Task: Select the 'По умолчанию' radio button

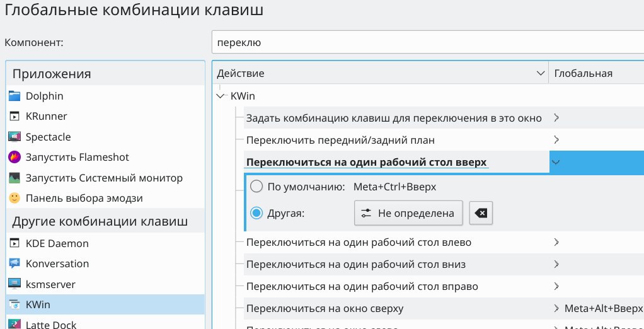Action: (x=256, y=187)
